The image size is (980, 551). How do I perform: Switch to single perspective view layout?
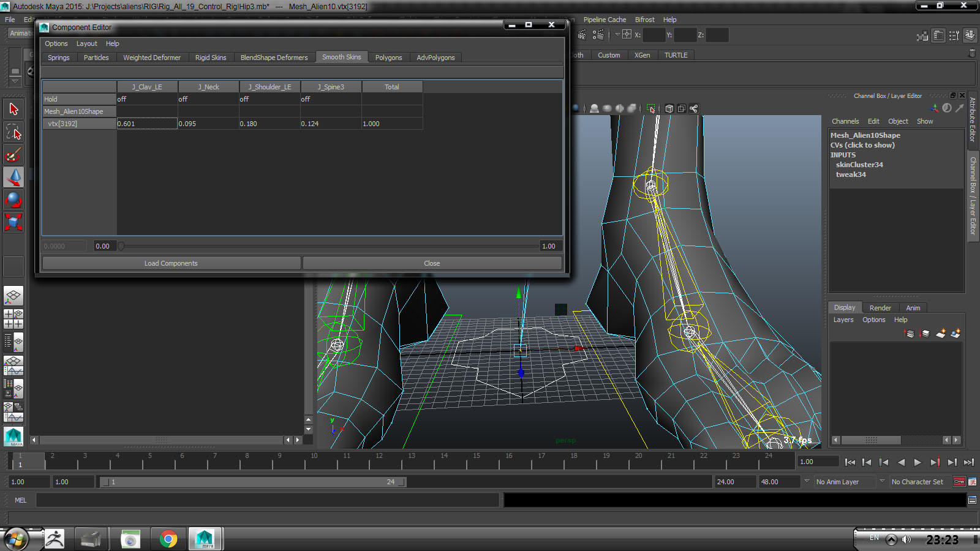pos(13,296)
